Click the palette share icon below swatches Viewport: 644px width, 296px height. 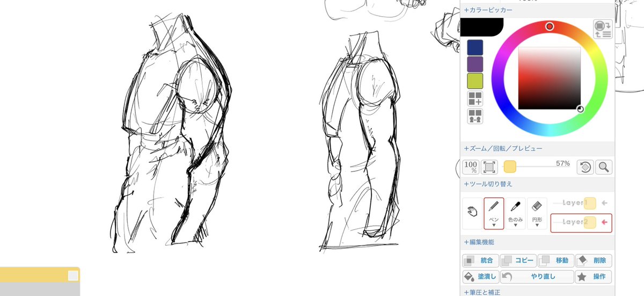coord(475,116)
